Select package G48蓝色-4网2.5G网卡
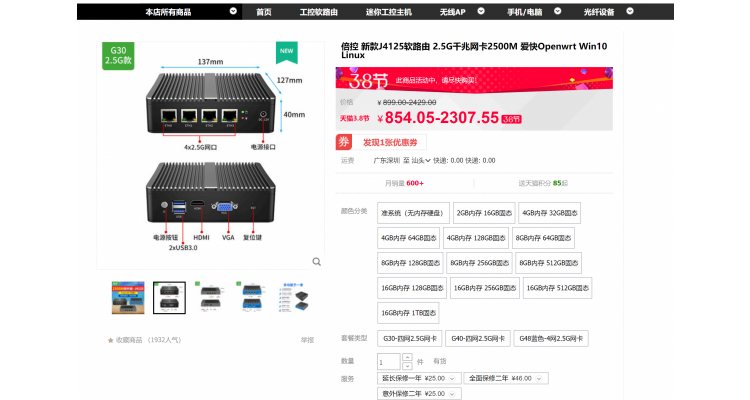The height and width of the screenshot is (400, 750). [x=551, y=338]
